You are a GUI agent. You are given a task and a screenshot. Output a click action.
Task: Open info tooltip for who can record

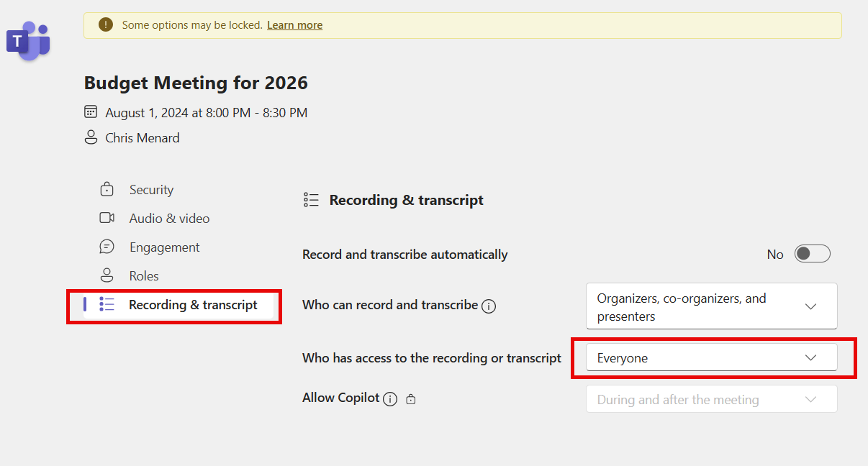tap(489, 306)
